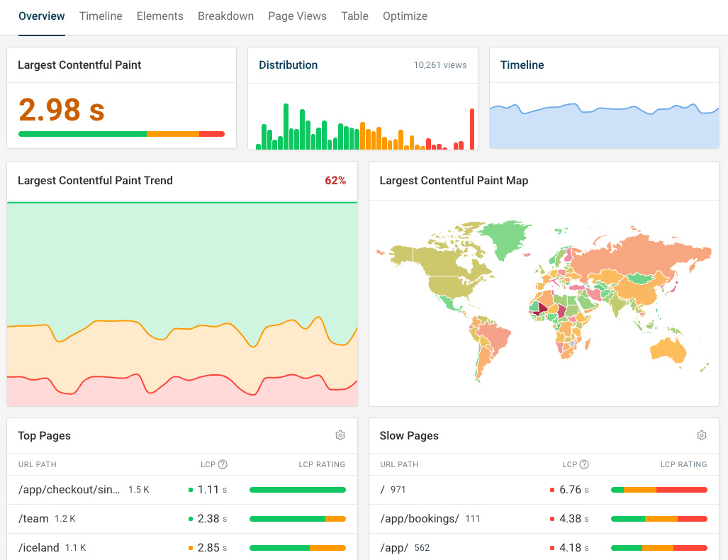Click Russia on the LCP map
Image resolution: width=728 pixels, height=560 pixels.
click(641, 255)
